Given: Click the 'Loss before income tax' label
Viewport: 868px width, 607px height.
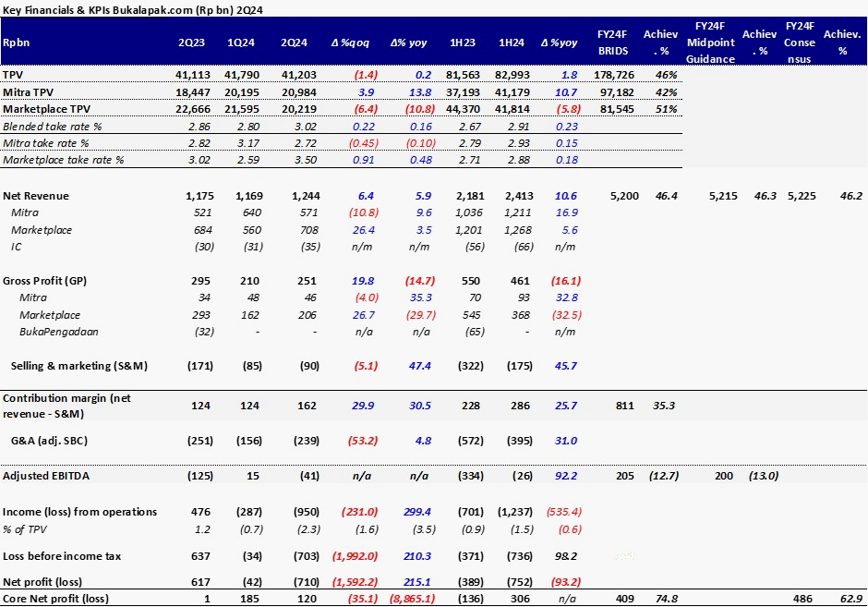Looking at the screenshot, I should click(62, 556).
